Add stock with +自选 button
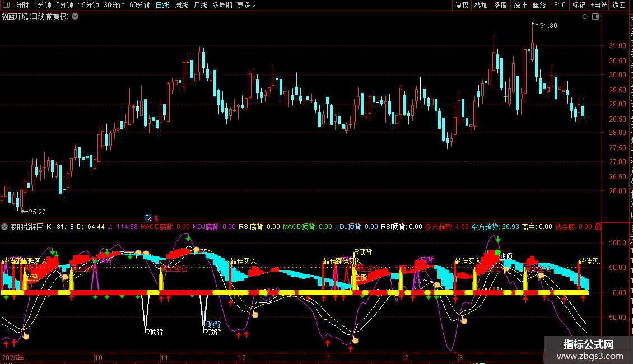 point(598,6)
